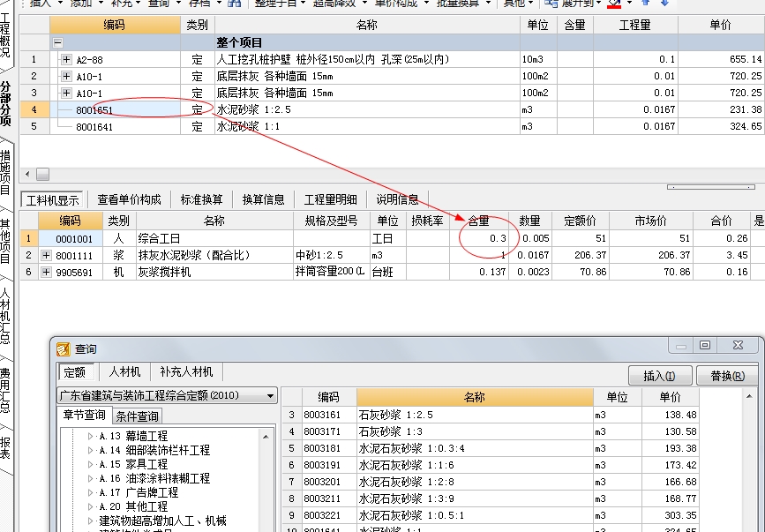Expand 9905691 灰浆搅拌机 machine row
Image resolution: width=765 pixels, height=532 pixels.
(x=47, y=272)
